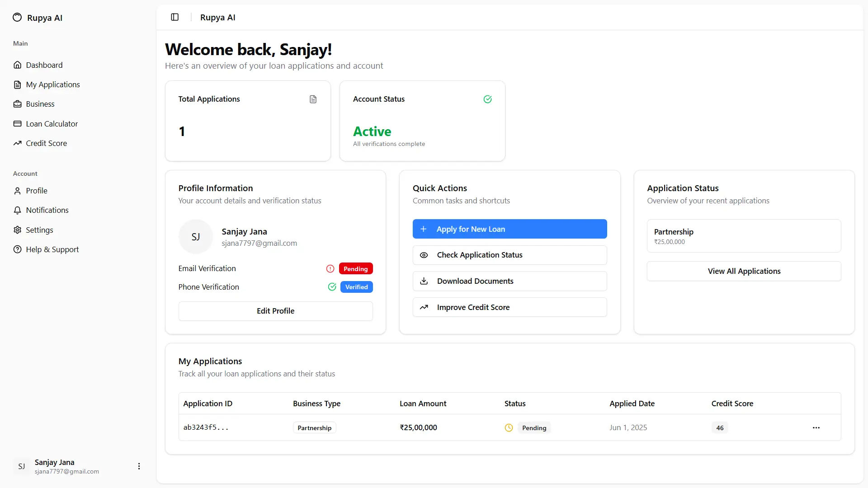Select the Partnership badge in the applications table

click(314, 427)
